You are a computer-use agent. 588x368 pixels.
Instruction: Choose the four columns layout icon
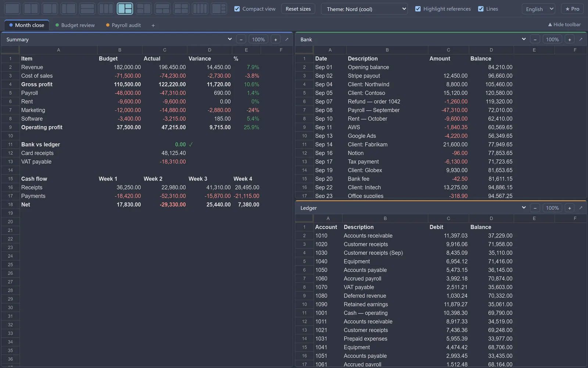[200, 8]
